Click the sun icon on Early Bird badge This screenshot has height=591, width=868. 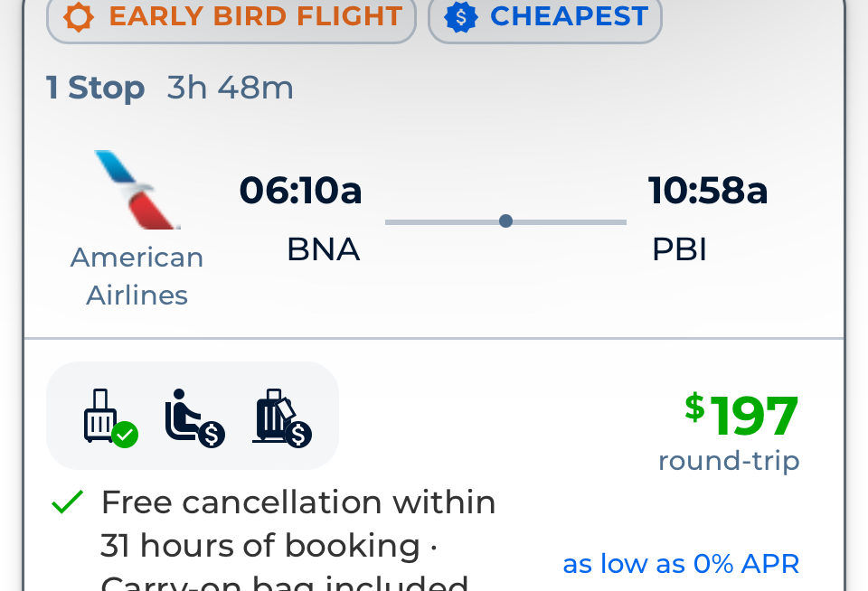click(x=79, y=16)
